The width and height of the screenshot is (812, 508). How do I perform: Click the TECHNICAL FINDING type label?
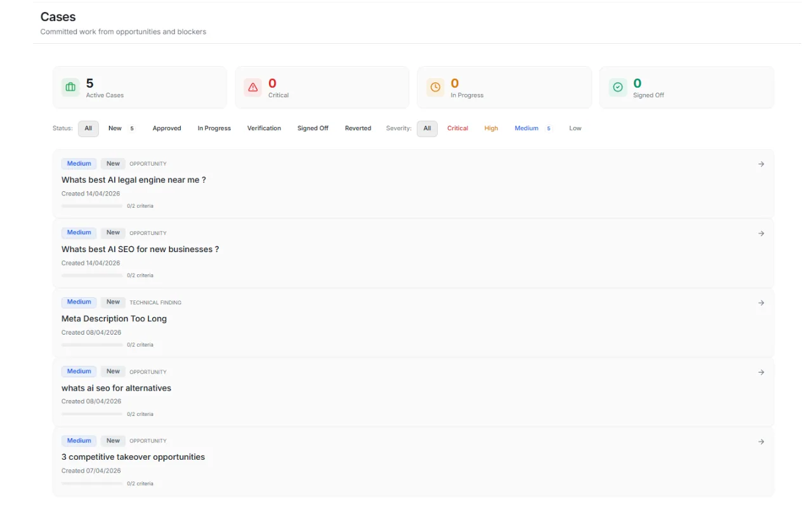coord(155,303)
